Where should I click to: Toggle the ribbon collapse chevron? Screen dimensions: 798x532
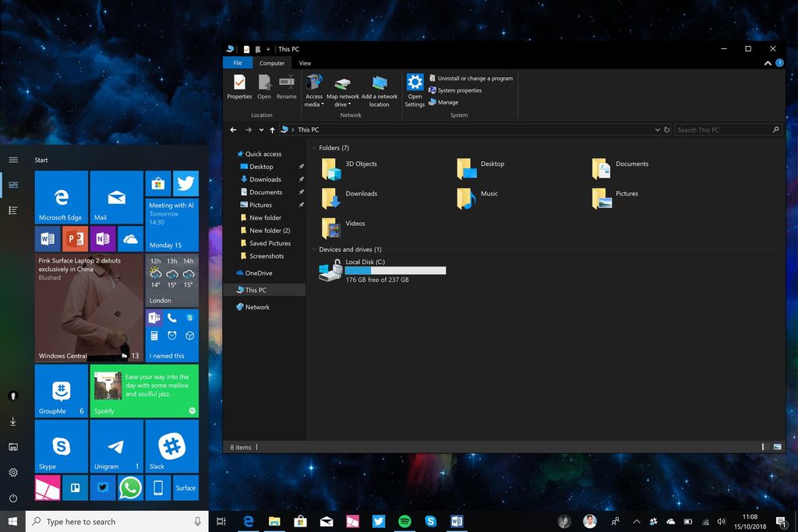pyautogui.click(x=767, y=62)
